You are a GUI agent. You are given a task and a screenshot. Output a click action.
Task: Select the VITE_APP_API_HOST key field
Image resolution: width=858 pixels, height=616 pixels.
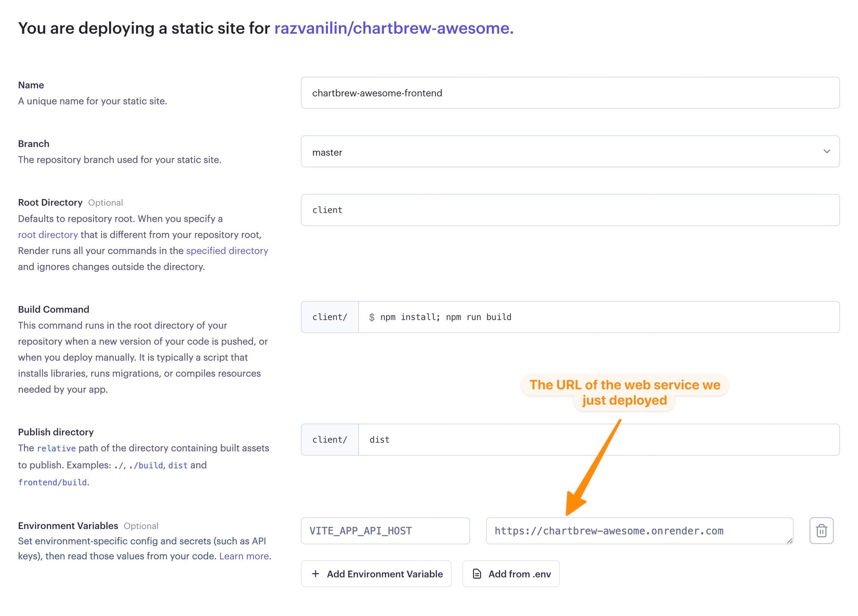[385, 531]
